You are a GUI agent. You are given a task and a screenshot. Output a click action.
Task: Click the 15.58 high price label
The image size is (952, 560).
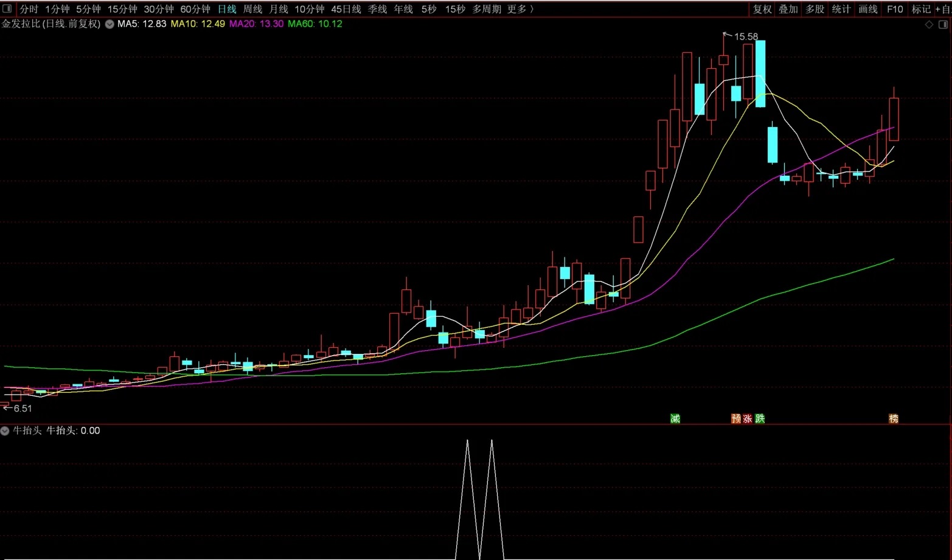(x=746, y=37)
